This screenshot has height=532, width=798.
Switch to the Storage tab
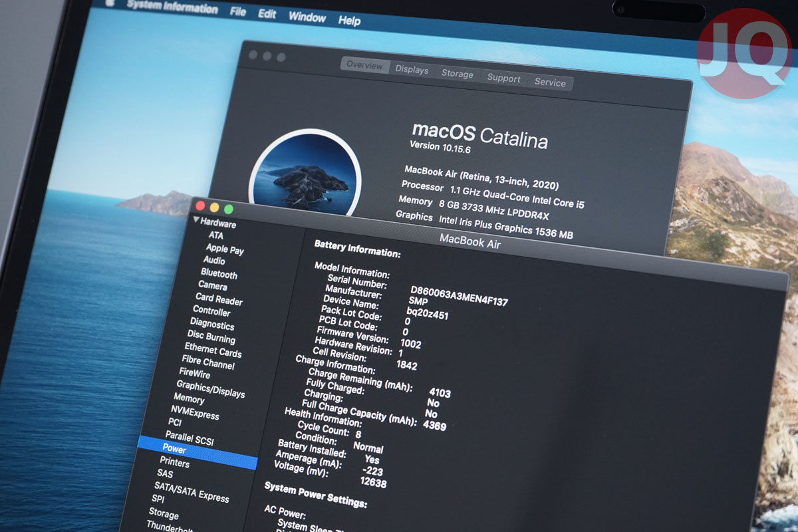coord(458,74)
